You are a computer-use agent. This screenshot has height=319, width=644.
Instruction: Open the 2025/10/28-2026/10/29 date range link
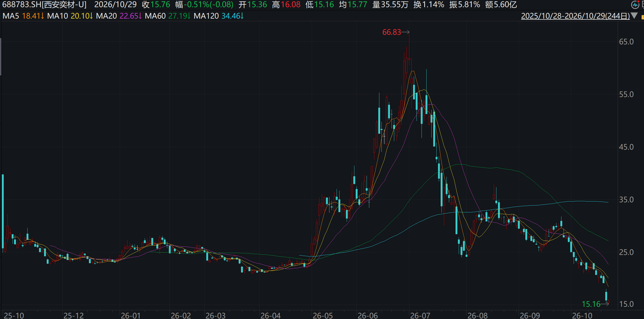click(575, 16)
